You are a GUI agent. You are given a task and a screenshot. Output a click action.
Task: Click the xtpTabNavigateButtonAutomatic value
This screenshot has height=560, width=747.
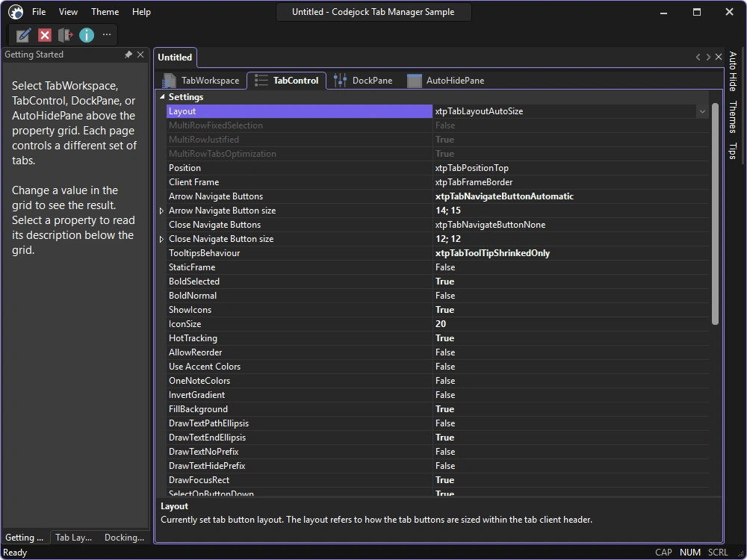click(504, 196)
